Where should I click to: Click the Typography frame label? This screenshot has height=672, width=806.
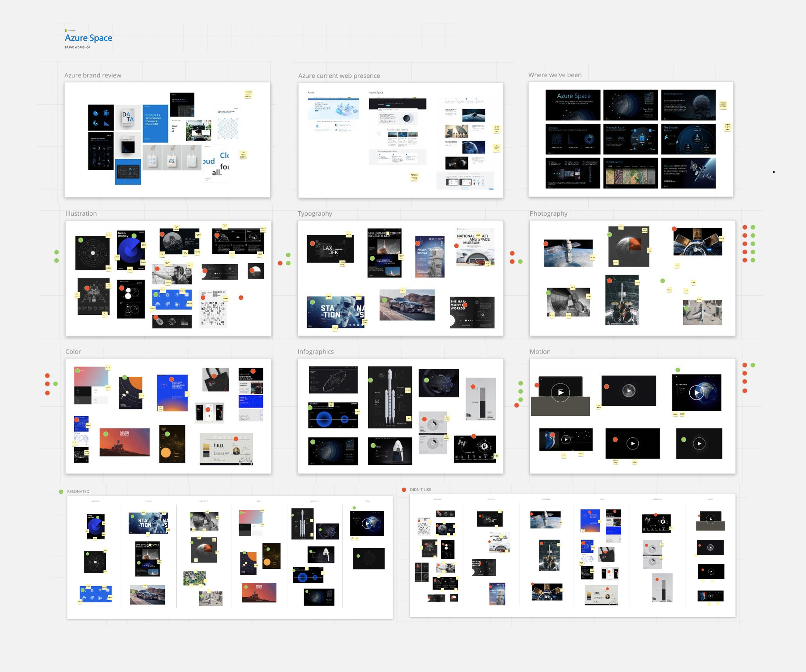point(315,213)
